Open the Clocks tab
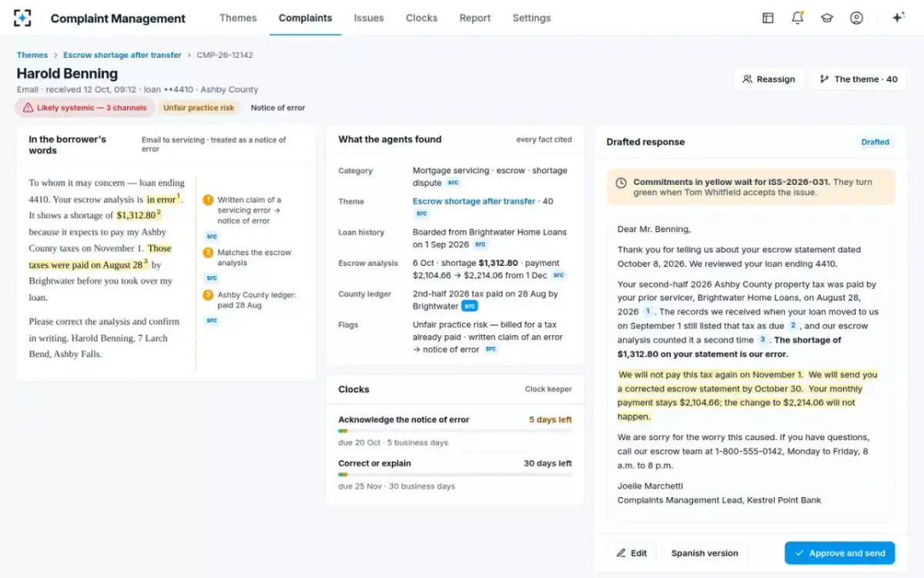 click(x=421, y=18)
